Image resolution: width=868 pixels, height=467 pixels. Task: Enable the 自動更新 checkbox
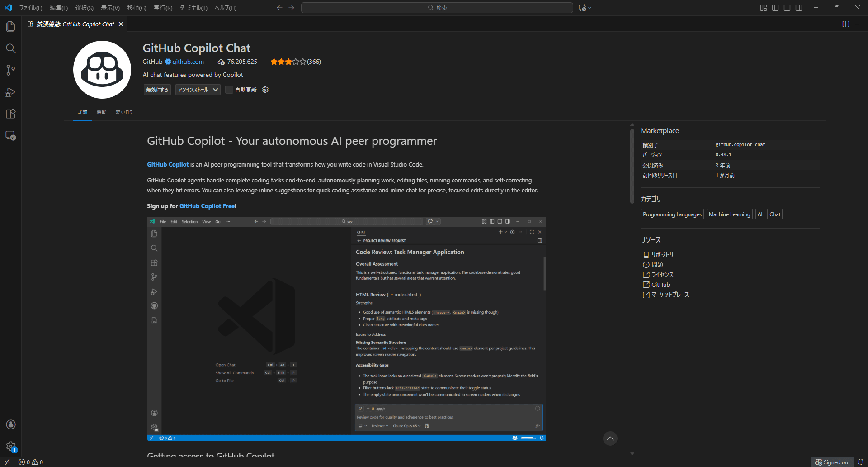(x=229, y=90)
